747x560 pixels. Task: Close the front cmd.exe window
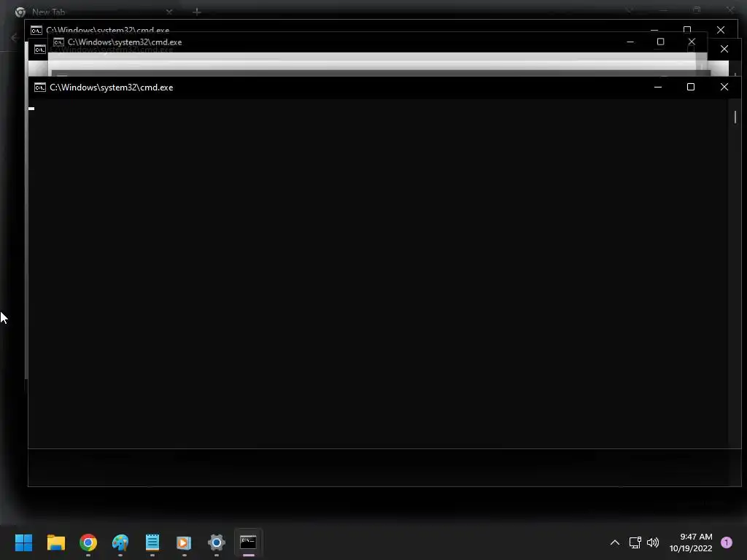click(x=724, y=87)
